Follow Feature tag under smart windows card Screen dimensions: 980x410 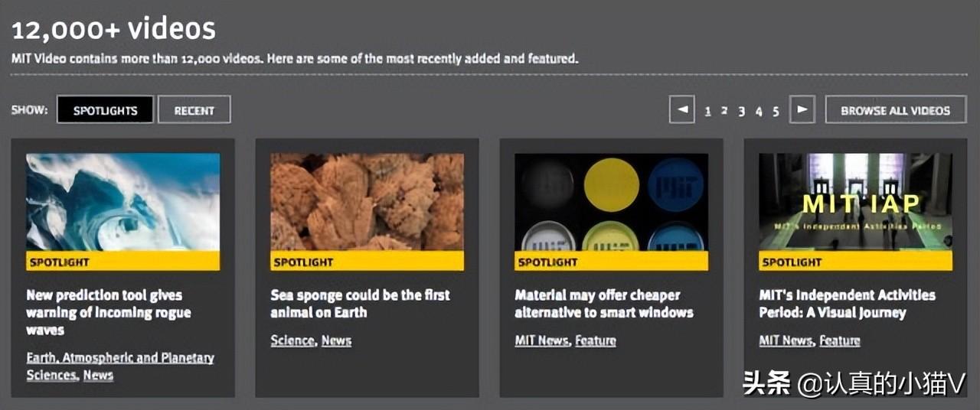[x=596, y=340]
